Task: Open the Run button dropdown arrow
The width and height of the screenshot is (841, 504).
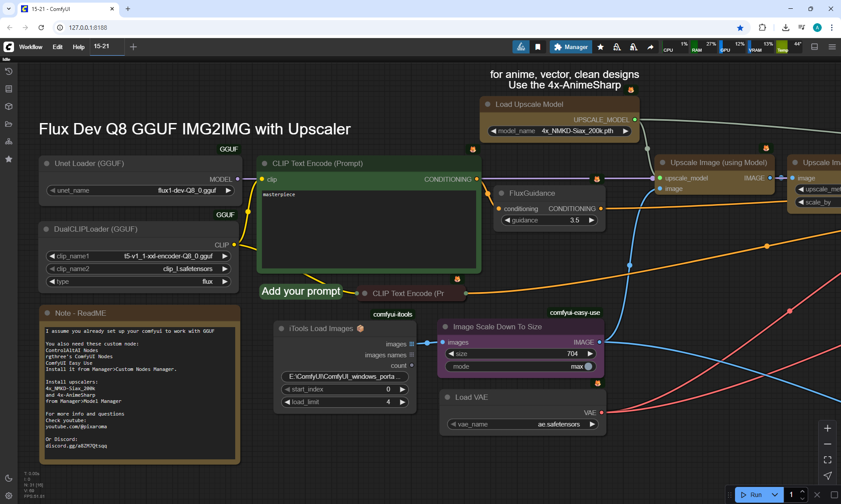Action: (x=775, y=495)
